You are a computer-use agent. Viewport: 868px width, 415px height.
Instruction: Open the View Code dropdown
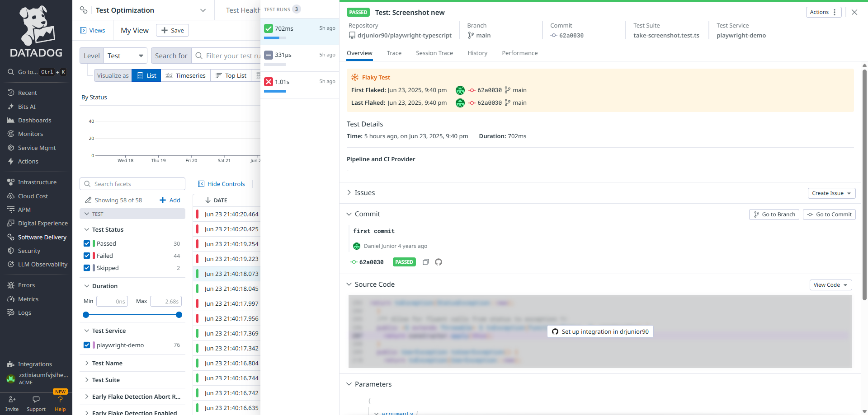pos(830,285)
